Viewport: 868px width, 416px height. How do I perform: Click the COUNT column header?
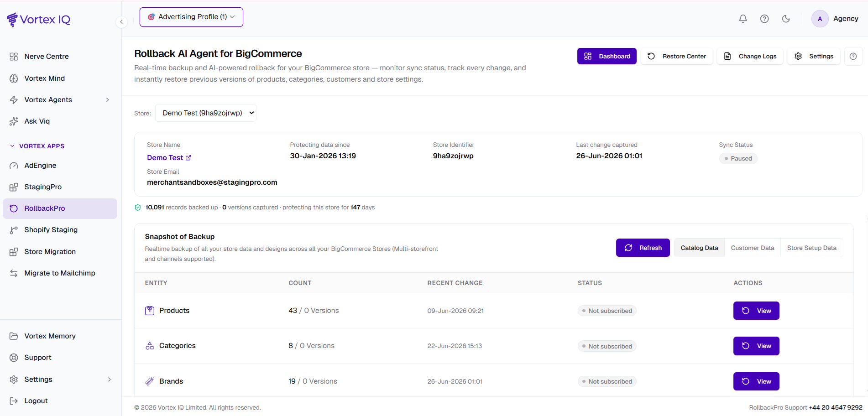tap(300, 283)
